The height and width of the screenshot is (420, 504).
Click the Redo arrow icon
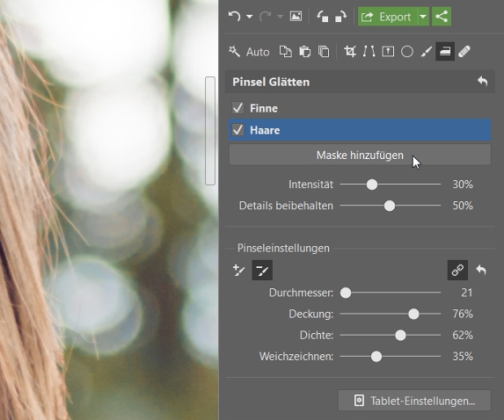point(265,16)
